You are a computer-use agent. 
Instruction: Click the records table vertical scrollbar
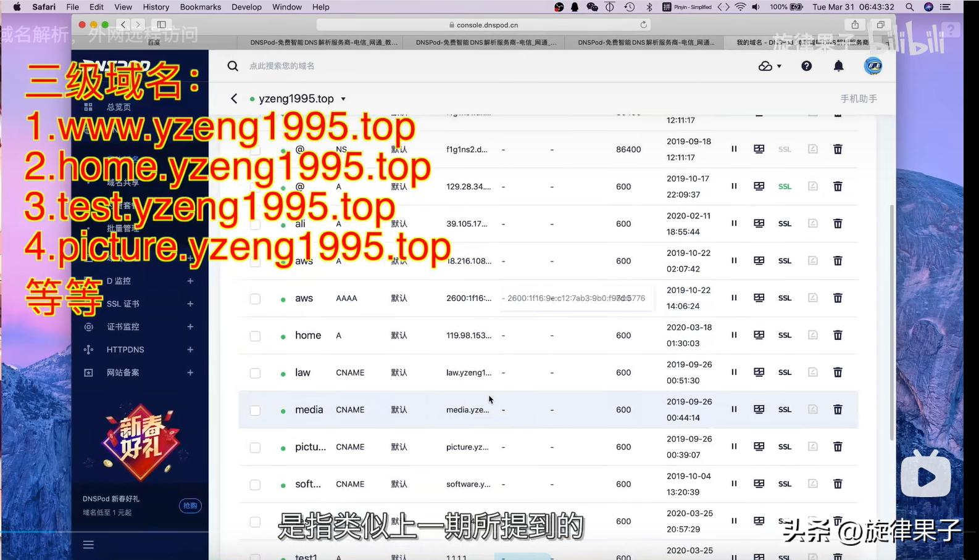click(891, 323)
